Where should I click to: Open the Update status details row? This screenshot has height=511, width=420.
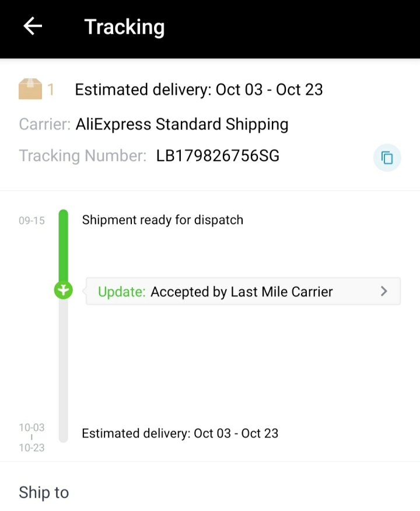[243, 291]
